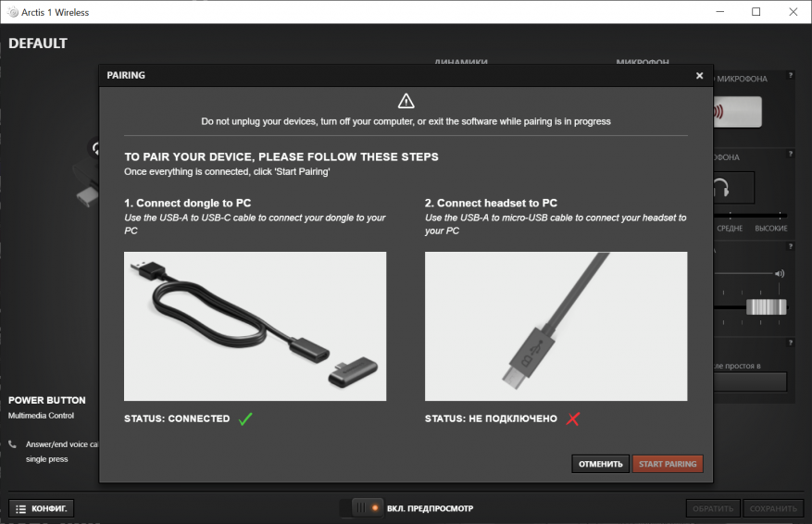Click Multimedia Control text

(x=41, y=416)
